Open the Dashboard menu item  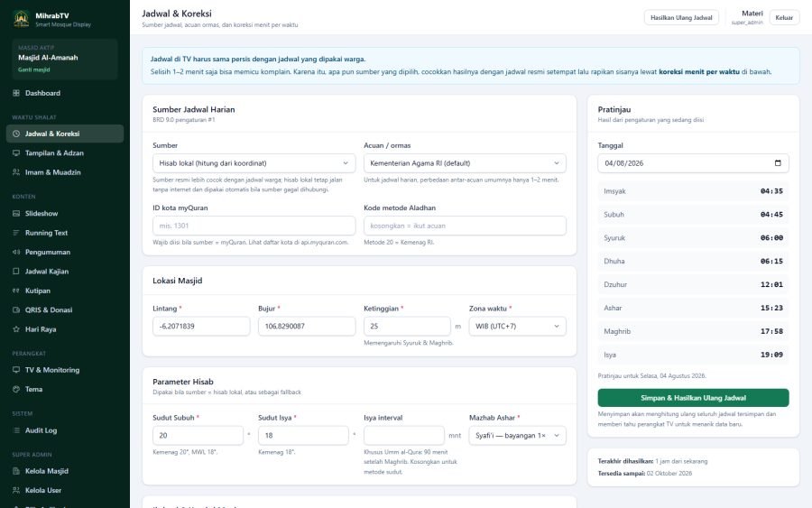click(x=65, y=93)
